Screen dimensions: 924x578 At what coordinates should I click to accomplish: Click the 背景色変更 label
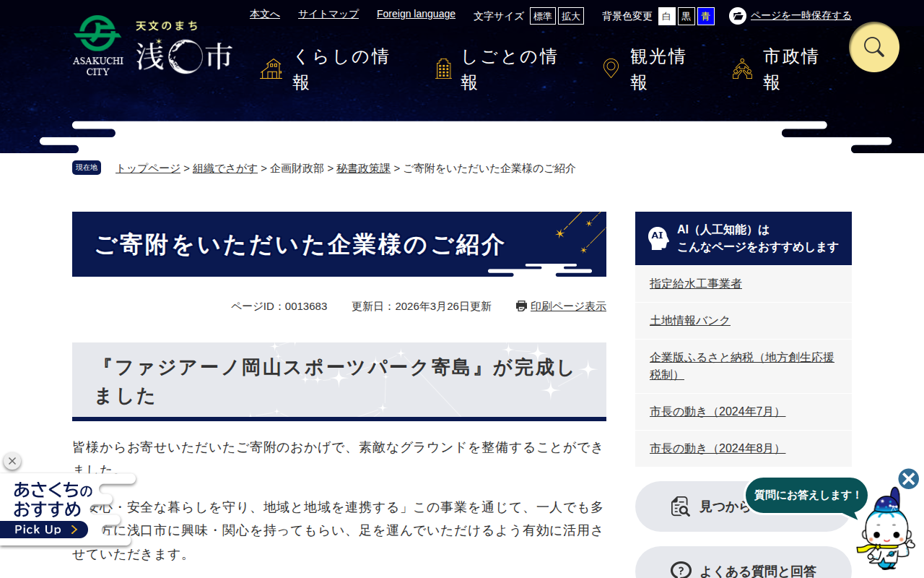tap(627, 16)
